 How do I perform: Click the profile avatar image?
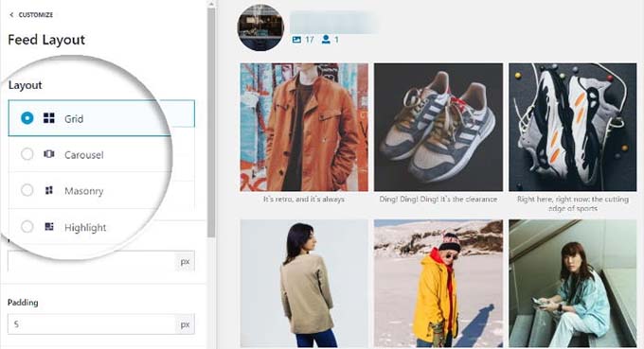coord(260,27)
